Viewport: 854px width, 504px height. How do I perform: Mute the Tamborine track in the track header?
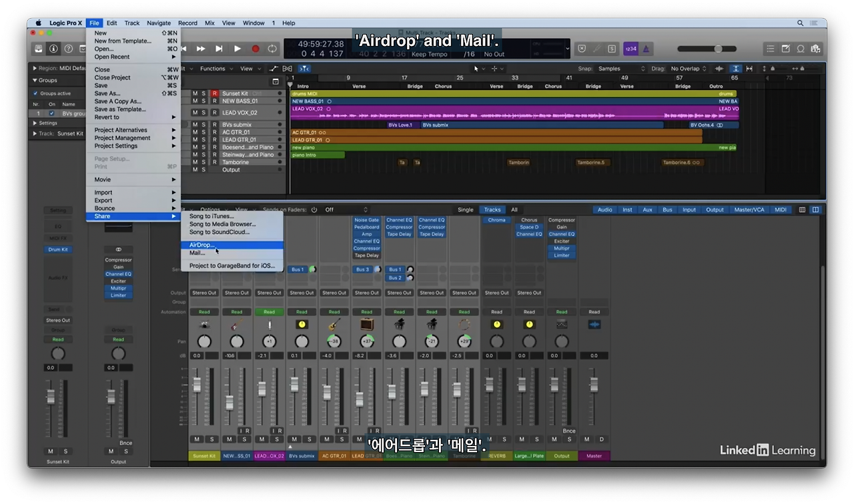point(195,162)
